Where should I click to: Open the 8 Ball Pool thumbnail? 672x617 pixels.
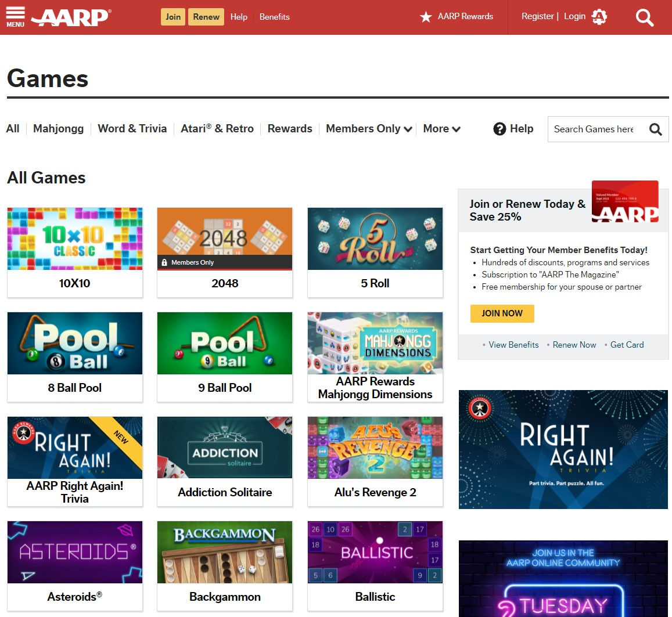point(75,344)
